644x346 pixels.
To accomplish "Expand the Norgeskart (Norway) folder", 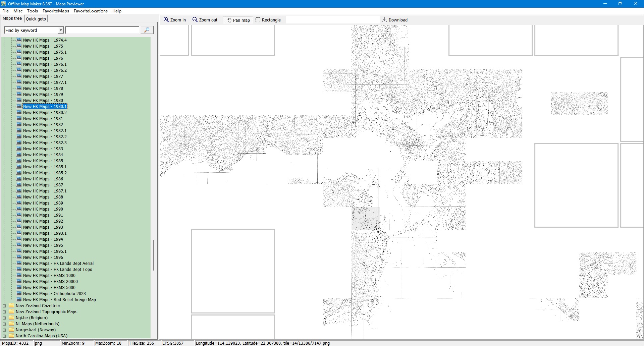I will pyautogui.click(x=4, y=330).
